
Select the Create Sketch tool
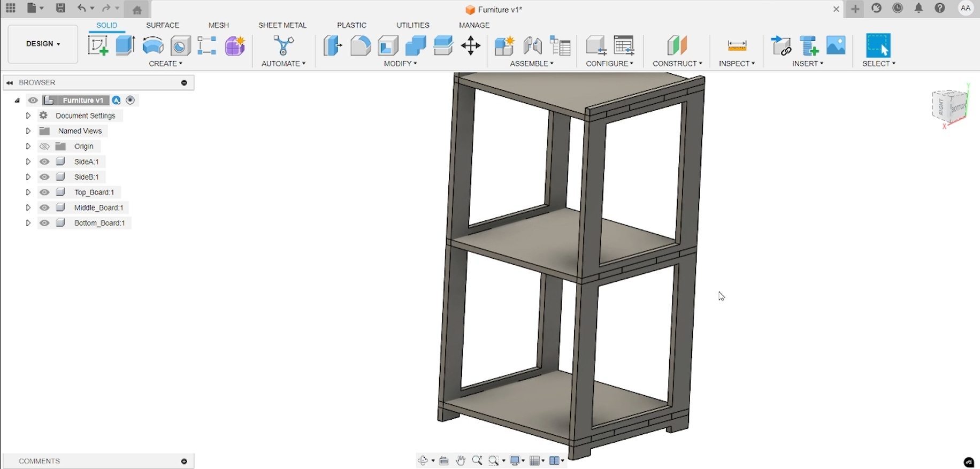tap(98, 45)
